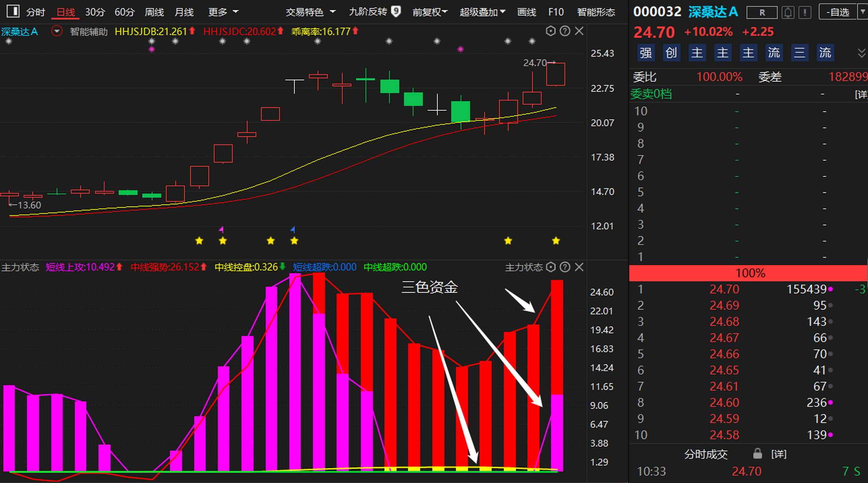Image resolution: width=868 pixels, height=483 pixels.
Task: Click the bell price alert icon
Action: (788, 12)
